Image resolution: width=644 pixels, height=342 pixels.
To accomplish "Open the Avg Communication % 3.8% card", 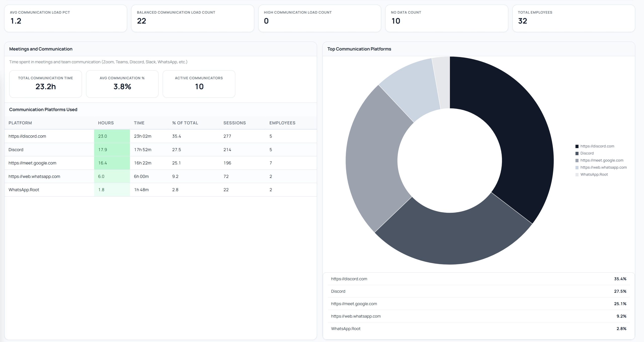I will click(122, 84).
